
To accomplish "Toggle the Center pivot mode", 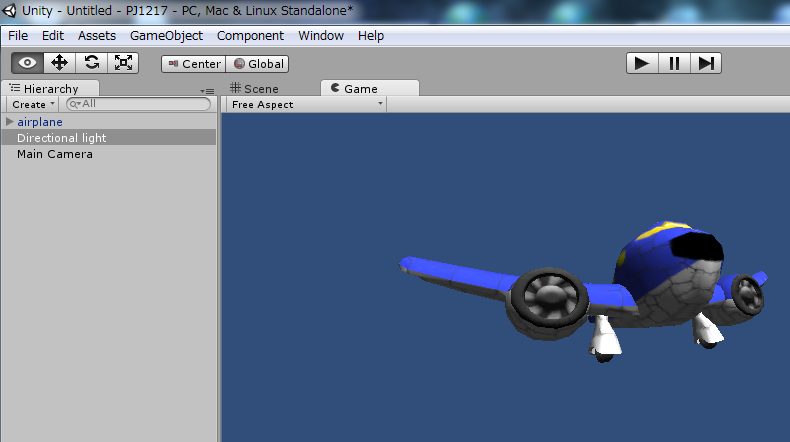I will pyautogui.click(x=193, y=63).
